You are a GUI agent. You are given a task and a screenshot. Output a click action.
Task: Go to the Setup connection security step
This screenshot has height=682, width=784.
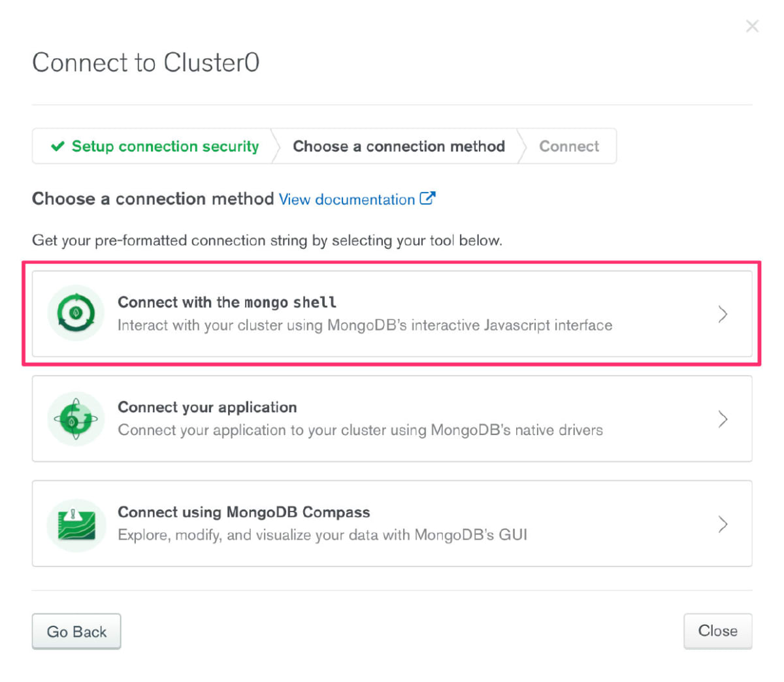coord(165,146)
